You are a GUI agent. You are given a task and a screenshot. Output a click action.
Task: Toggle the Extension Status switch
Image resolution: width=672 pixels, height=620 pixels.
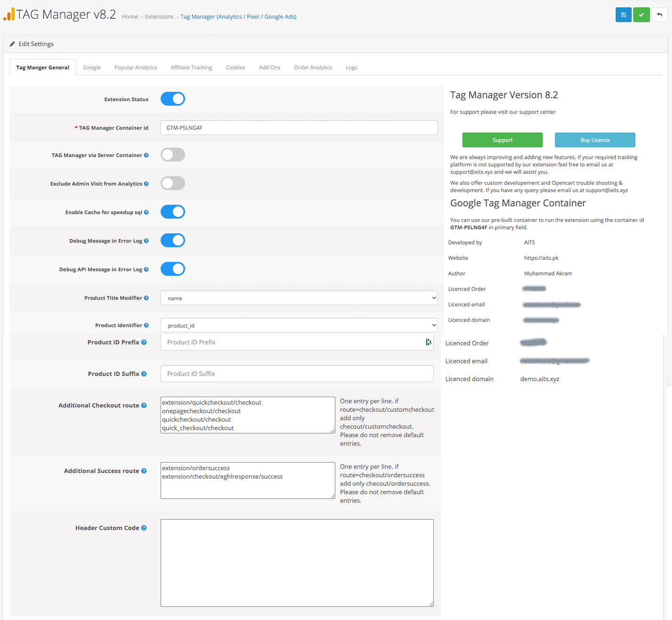click(x=173, y=99)
